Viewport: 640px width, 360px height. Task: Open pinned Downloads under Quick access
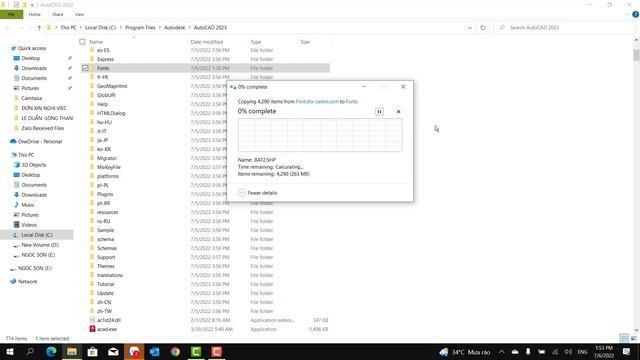pos(34,68)
